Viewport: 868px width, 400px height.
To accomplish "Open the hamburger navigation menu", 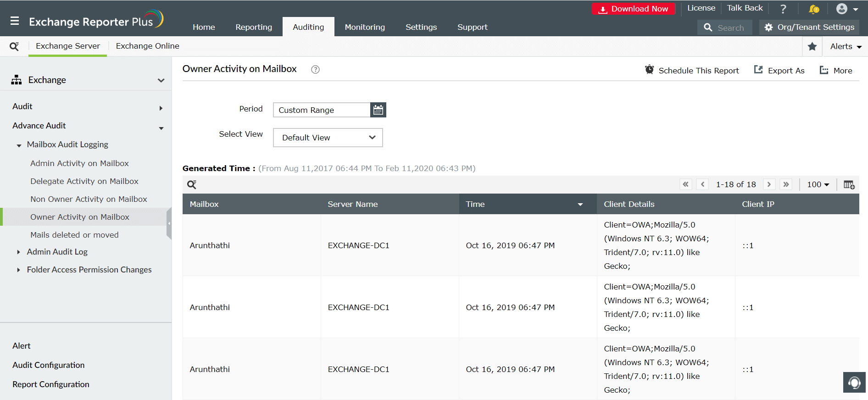I will pos(15,21).
